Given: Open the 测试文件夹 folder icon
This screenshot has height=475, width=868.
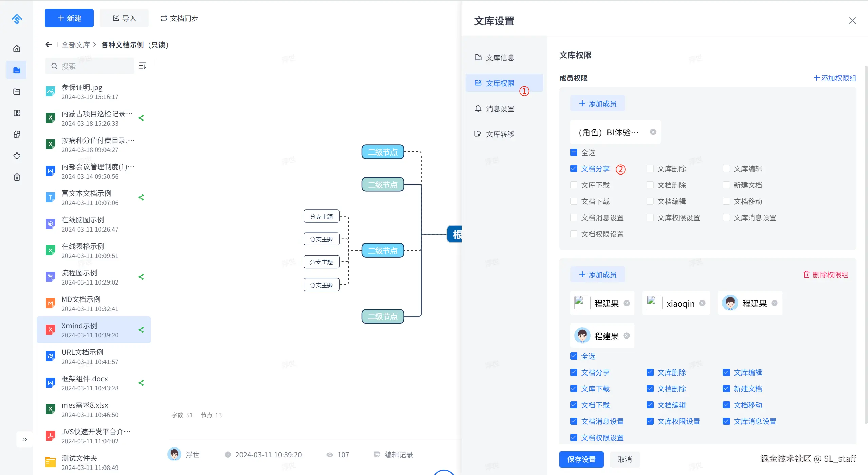Looking at the screenshot, I should (51, 462).
